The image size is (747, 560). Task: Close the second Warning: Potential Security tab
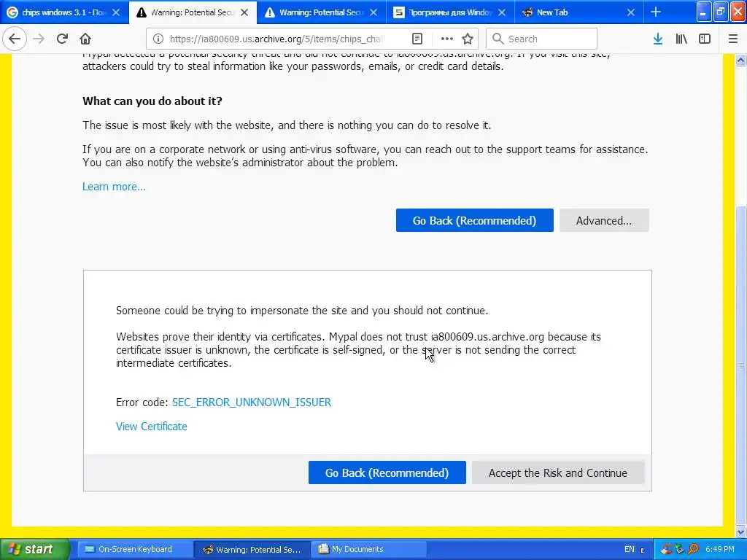pyautogui.click(x=373, y=12)
